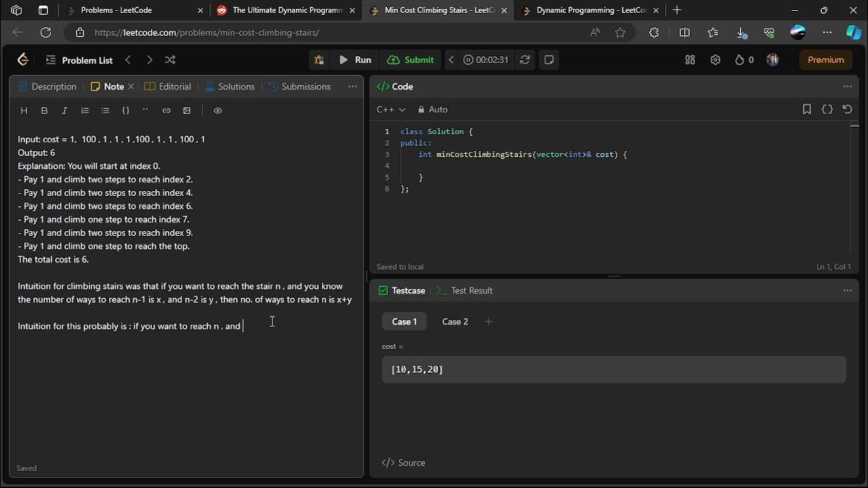Image resolution: width=868 pixels, height=488 pixels.
Task: Edit the cost input field [10,15,20]
Action: 614,369
